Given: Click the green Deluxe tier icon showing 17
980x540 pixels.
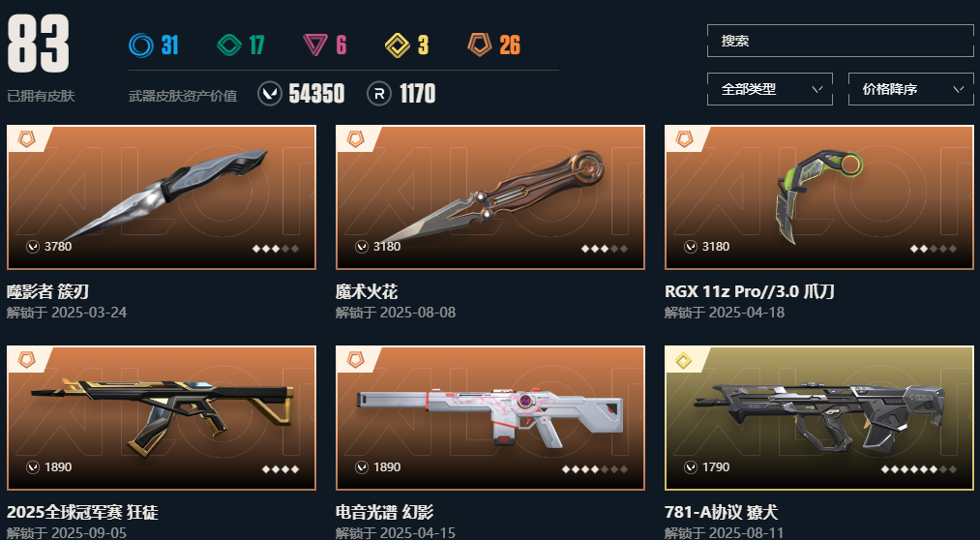Looking at the screenshot, I should point(229,45).
